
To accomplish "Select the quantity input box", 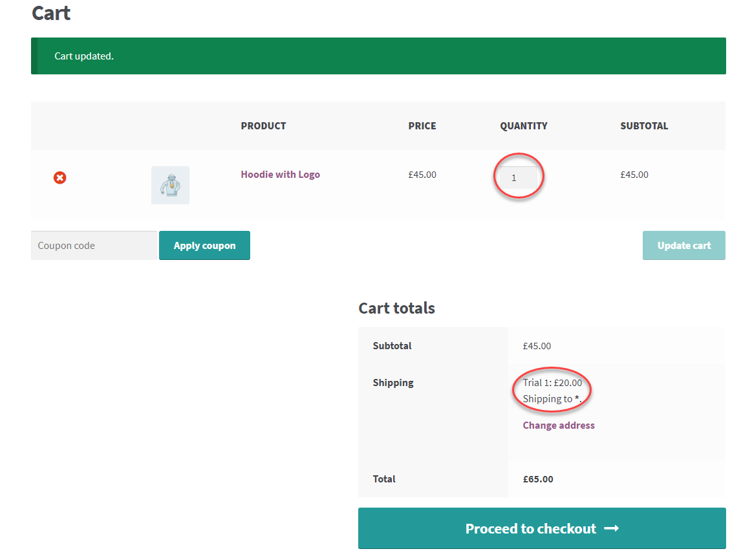I will click(518, 176).
